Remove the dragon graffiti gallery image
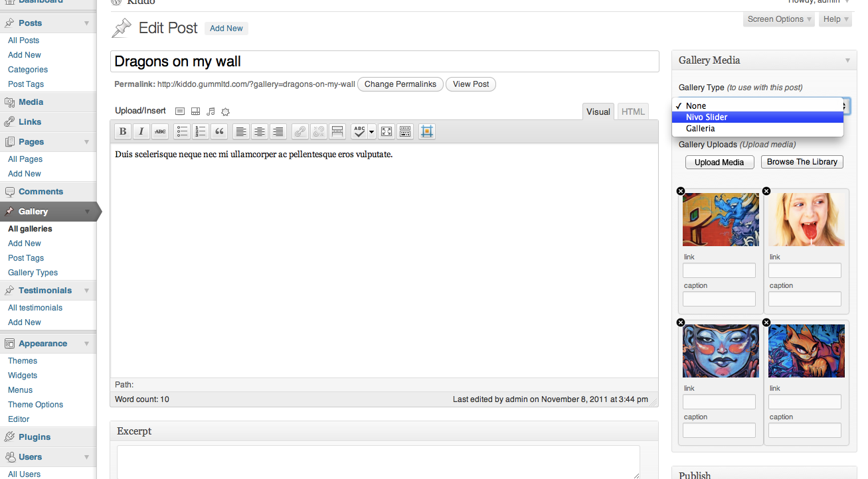868x479 pixels. point(680,191)
